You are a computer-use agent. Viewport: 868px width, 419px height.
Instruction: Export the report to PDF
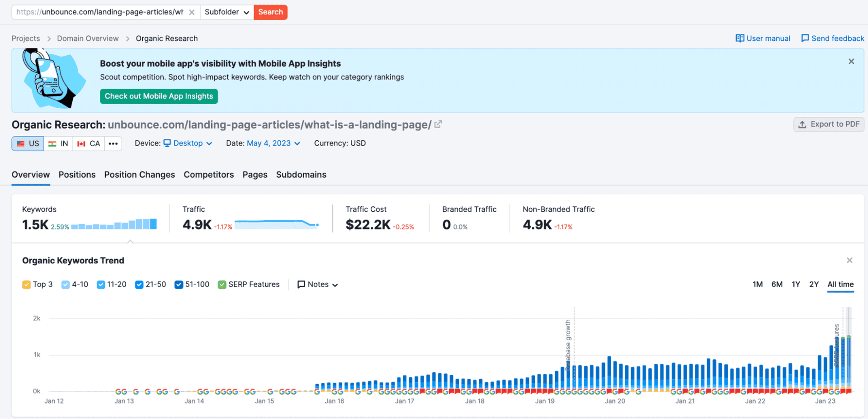point(829,124)
